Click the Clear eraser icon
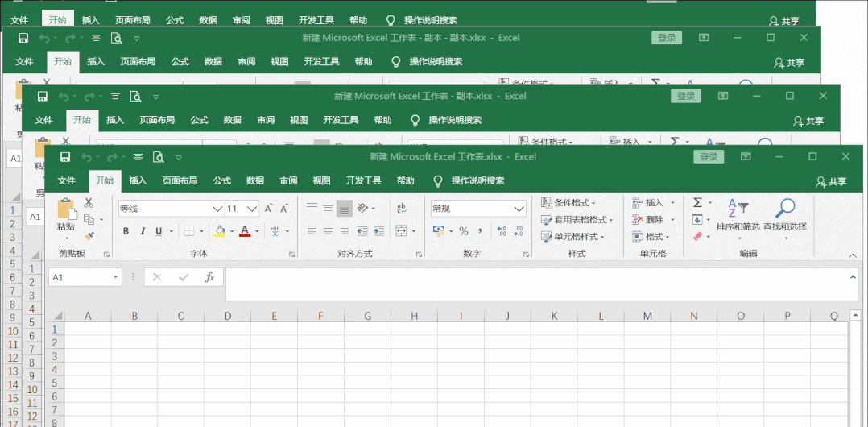The width and height of the screenshot is (868, 427). tap(697, 237)
